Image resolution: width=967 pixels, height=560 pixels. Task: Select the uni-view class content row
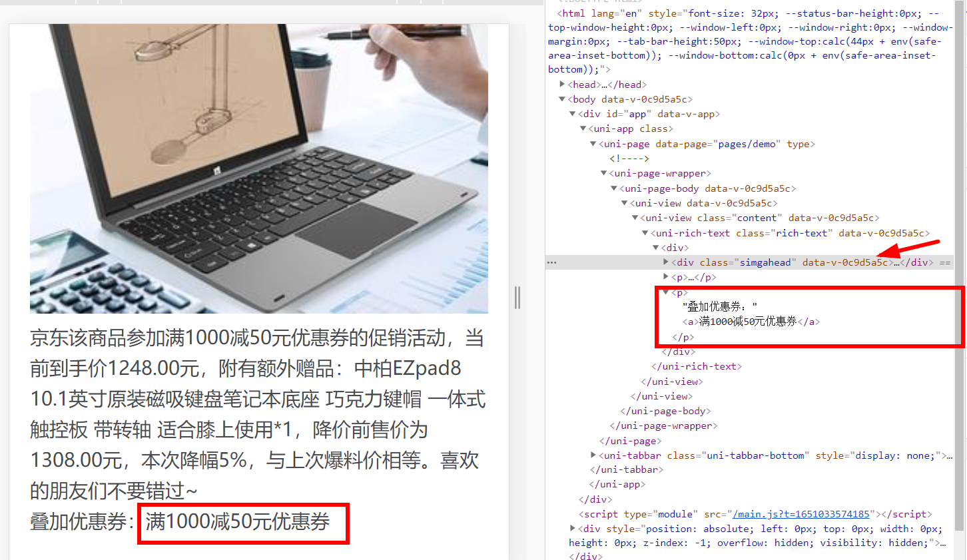tap(760, 218)
